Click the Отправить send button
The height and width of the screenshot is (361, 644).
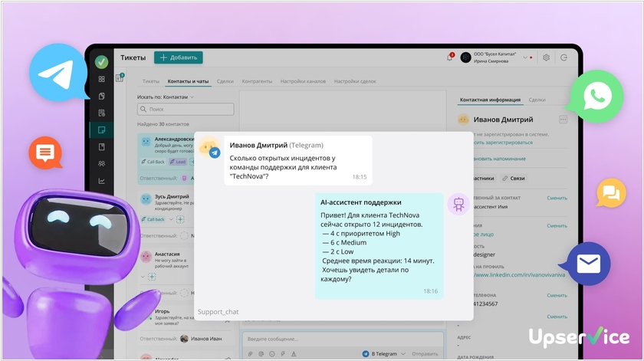click(425, 353)
